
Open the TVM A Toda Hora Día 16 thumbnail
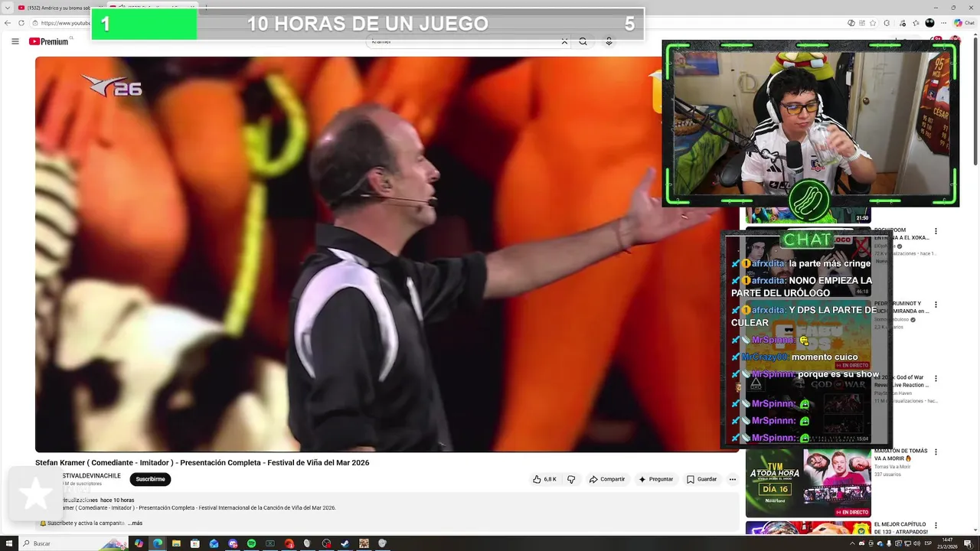pos(808,483)
